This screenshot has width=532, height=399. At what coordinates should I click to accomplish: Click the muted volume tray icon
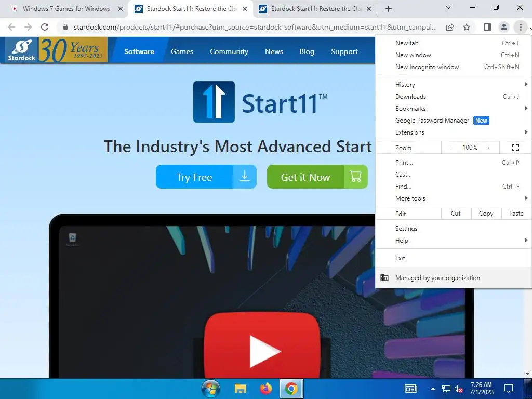tap(458, 389)
